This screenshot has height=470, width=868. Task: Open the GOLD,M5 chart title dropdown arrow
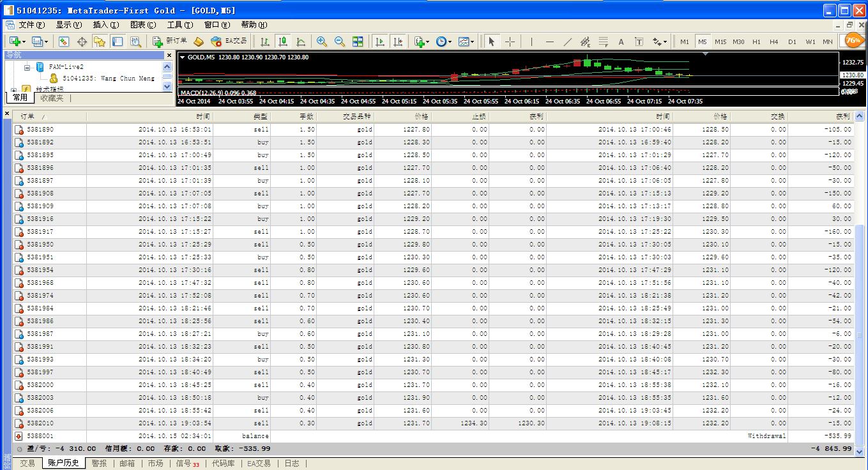pyautogui.click(x=182, y=57)
